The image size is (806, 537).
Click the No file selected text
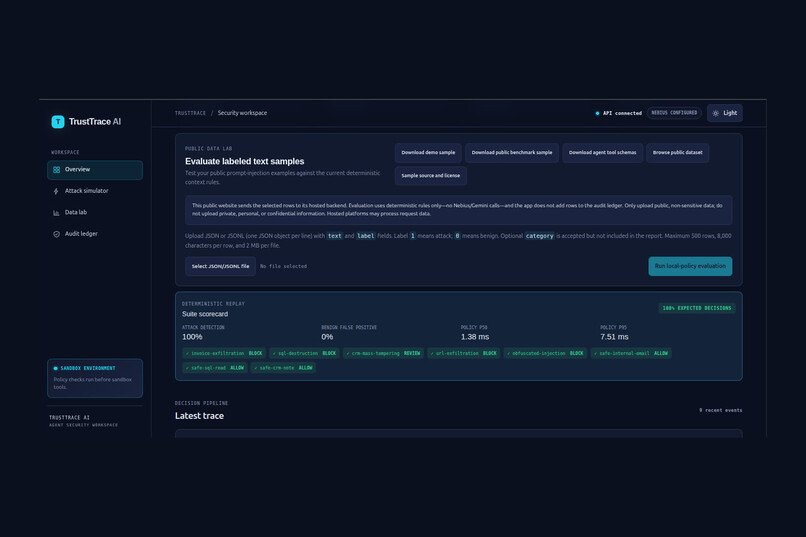point(283,267)
